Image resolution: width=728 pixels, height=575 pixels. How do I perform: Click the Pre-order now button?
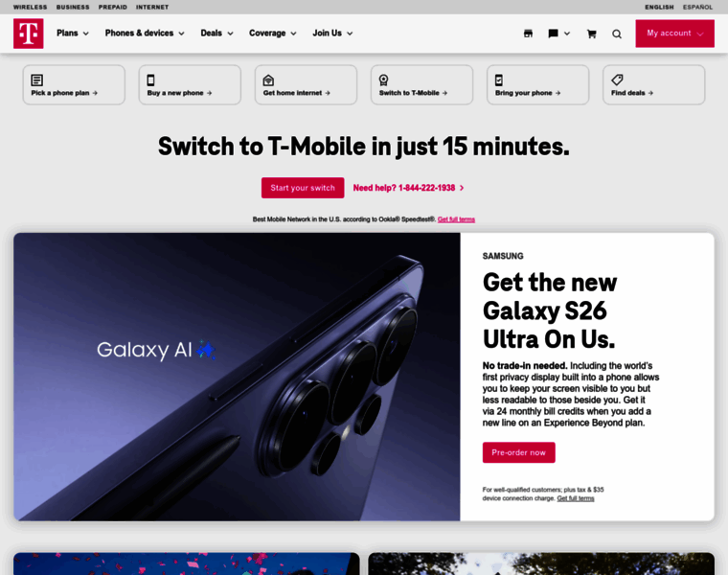(x=518, y=452)
